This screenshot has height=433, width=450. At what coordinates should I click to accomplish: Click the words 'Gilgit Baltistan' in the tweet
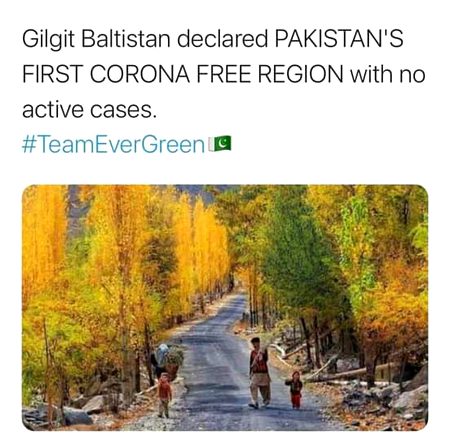(x=96, y=39)
